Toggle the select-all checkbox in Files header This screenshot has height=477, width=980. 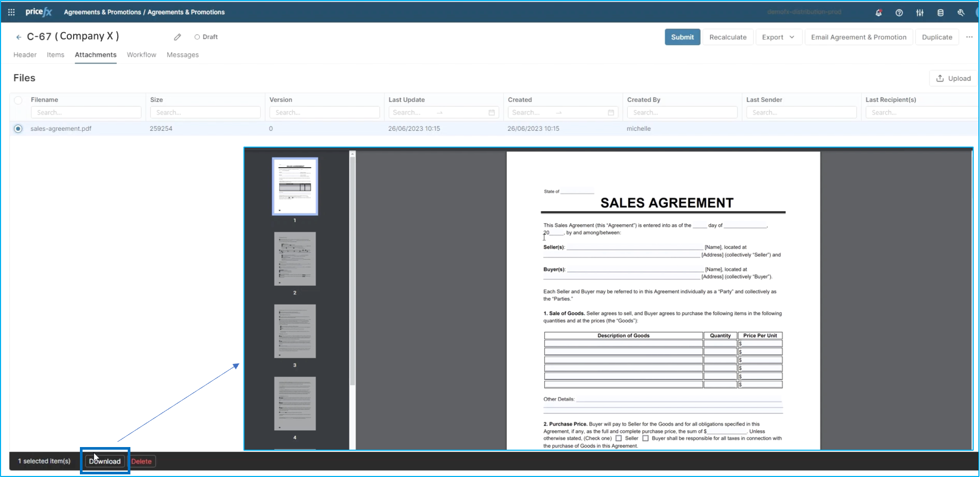[x=18, y=100]
